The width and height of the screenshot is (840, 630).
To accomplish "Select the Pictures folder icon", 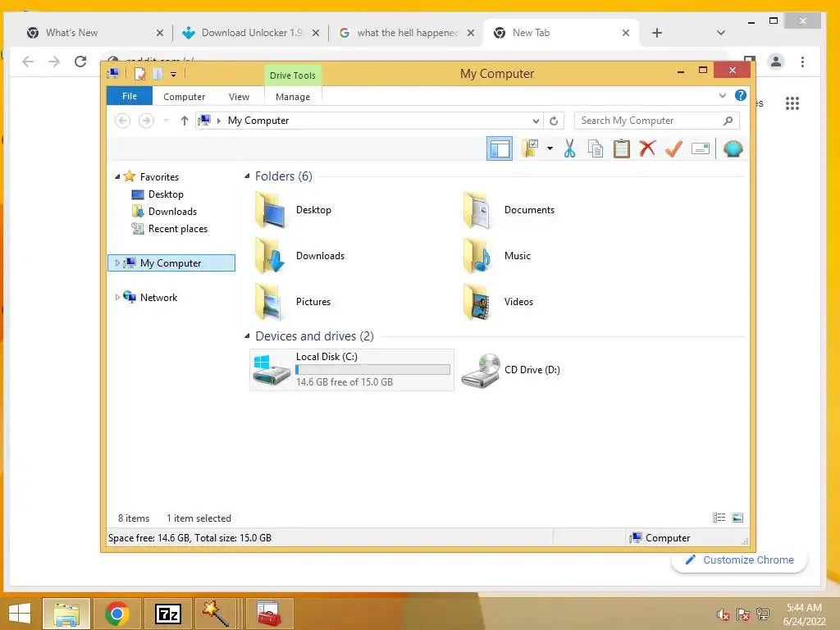I will 269,302.
